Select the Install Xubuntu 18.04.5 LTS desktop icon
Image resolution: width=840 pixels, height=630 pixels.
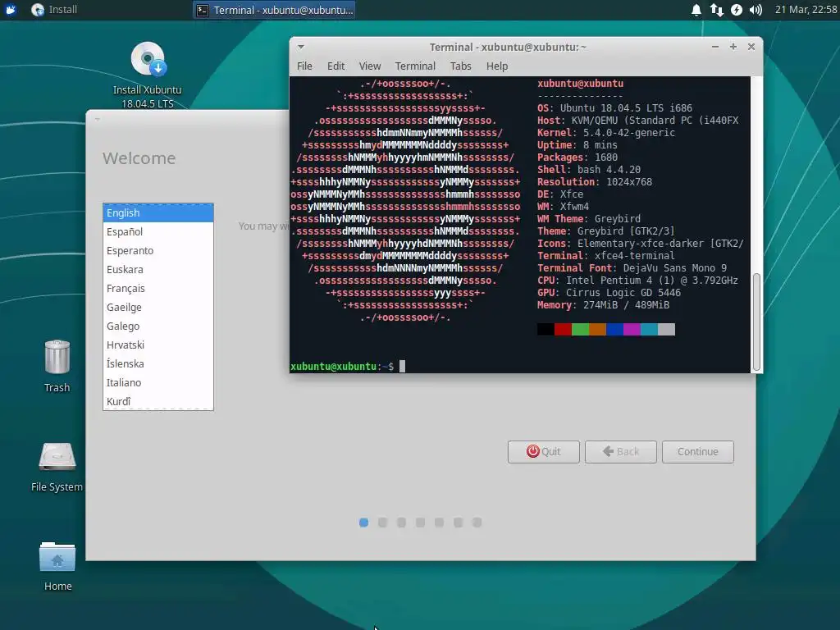(148, 75)
